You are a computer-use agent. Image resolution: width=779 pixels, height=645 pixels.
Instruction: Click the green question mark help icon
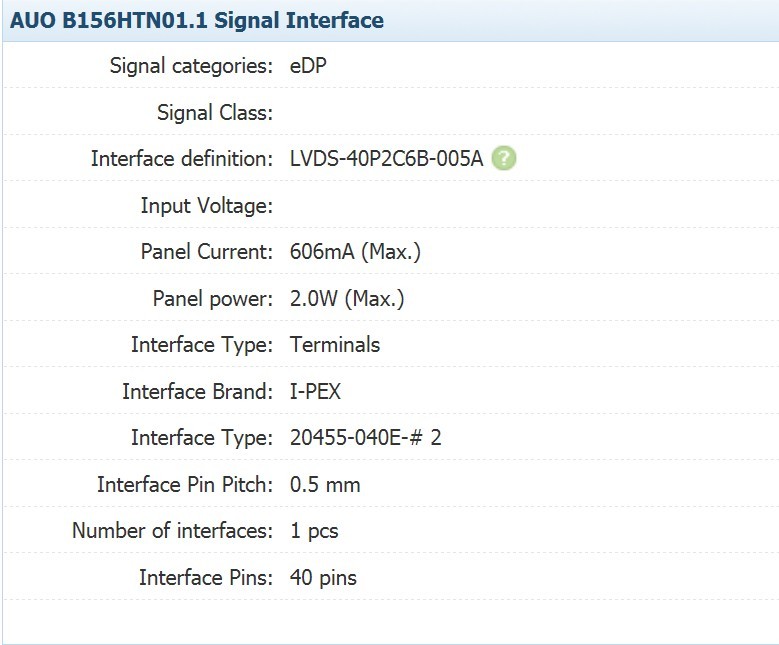(503, 159)
